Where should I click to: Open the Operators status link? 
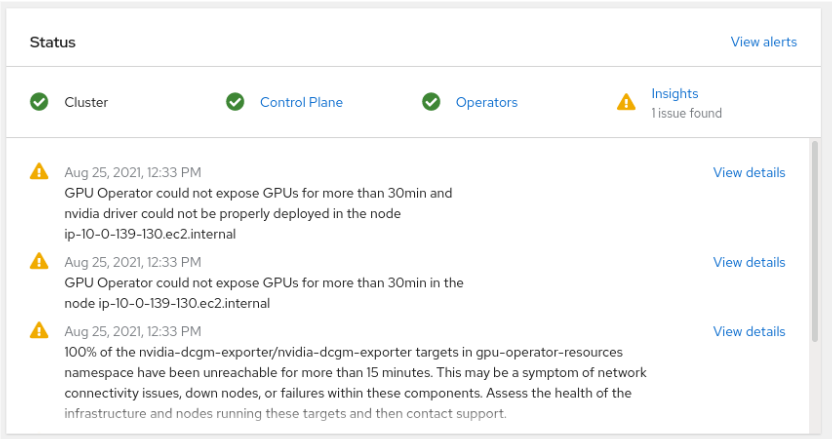pos(486,102)
